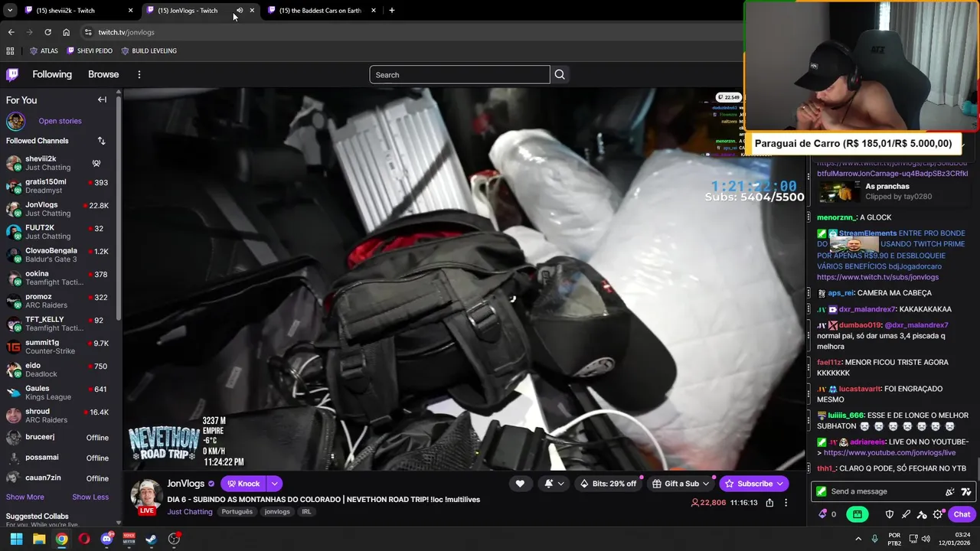Screen dimensions: 980x551
Task: Open the SHEVI PEIDO bookmark
Action: click(90, 51)
